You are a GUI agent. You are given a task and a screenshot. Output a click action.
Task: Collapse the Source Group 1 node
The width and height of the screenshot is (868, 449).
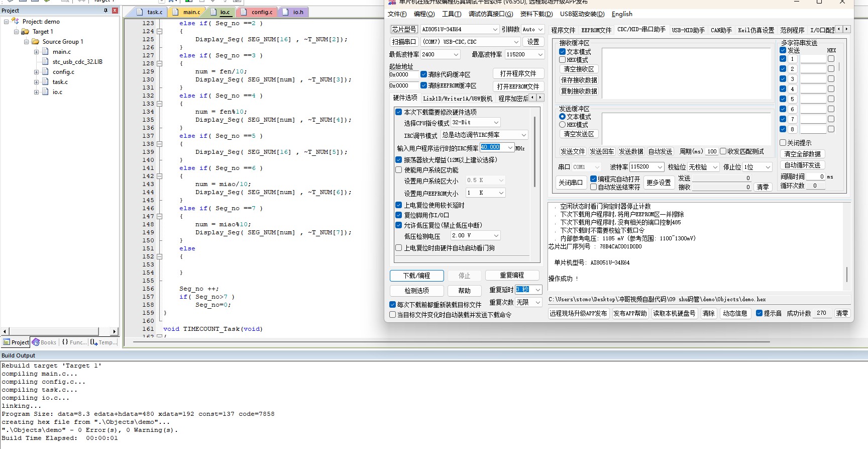(26, 42)
